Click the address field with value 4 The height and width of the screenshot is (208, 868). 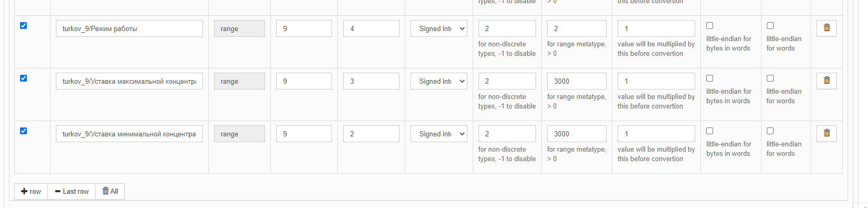coord(371,28)
